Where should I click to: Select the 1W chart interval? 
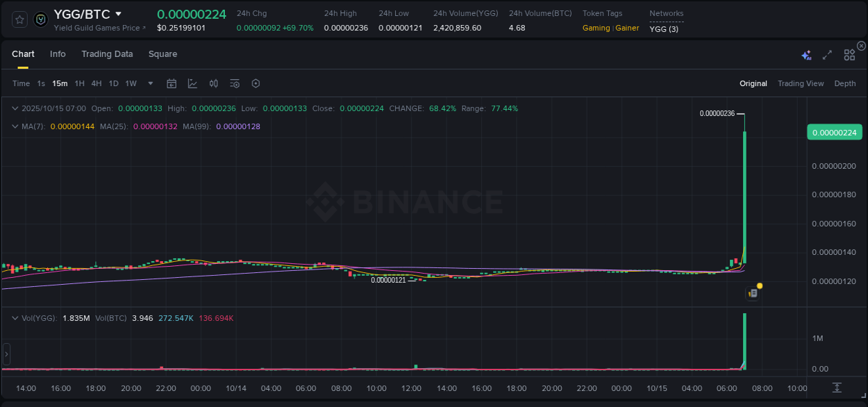[131, 83]
